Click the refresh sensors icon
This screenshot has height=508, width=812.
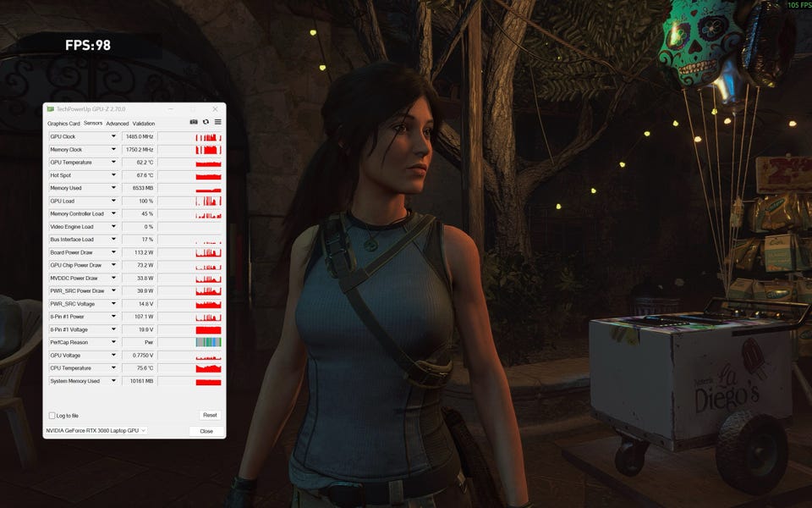[206, 122]
